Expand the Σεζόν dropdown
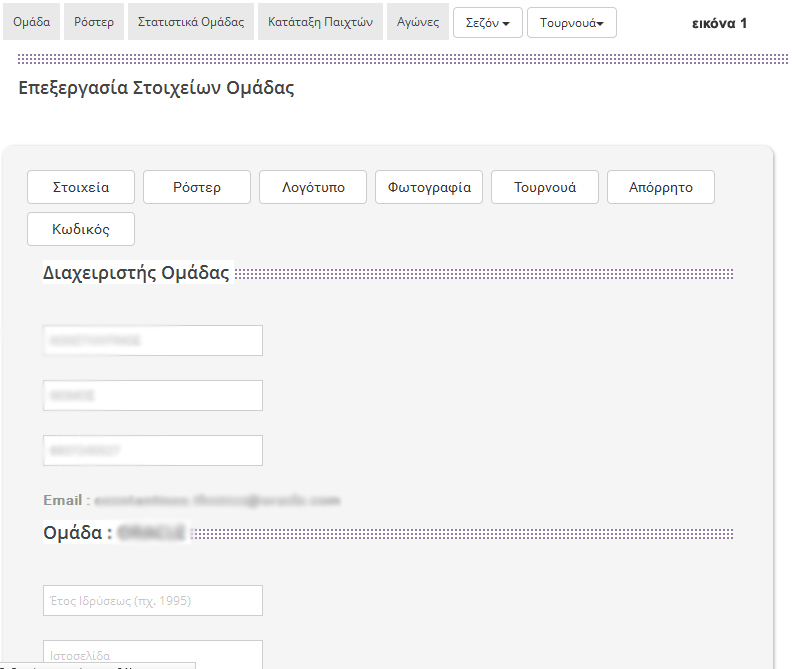Image resolution: width=792 pixels, height=669 pixels. point(487,23)
